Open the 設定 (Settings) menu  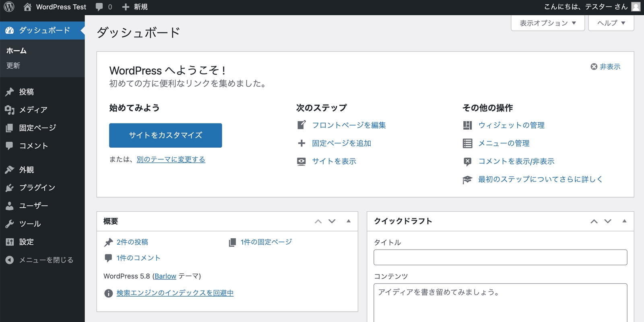(27, 242)
